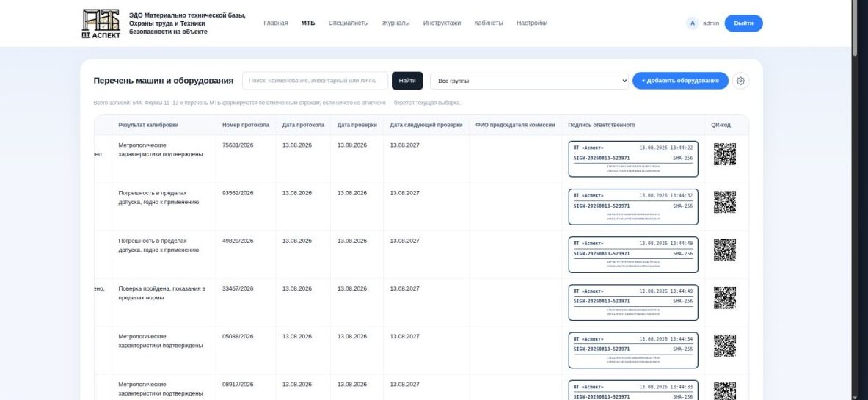The image size is (868, 400).
Task: Click the Найти search button
Action: click(x=407, y=81)
